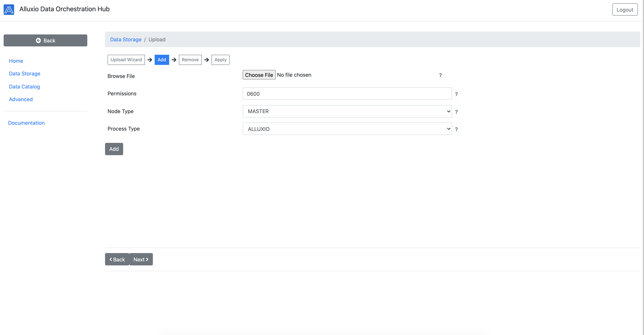The height and width of the screenshot is (335, 644).
Task: Click help icon next to Permissions field
Action: [456, 94]
